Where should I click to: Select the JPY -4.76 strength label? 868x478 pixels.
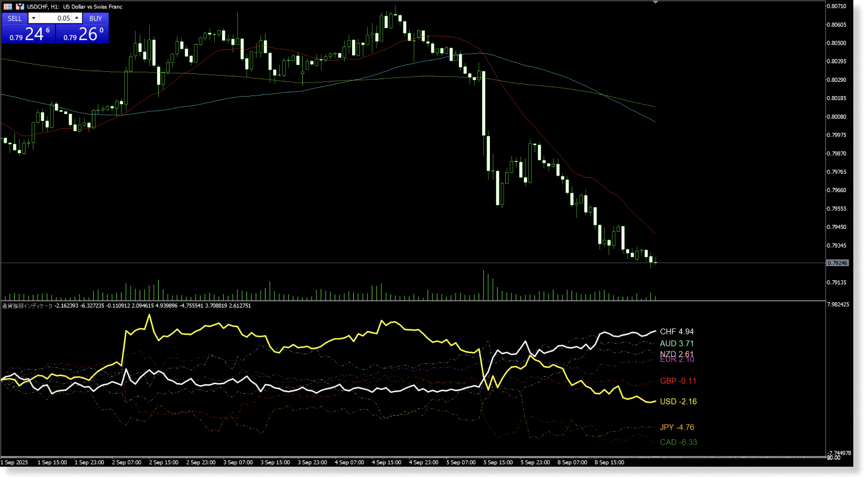[x=677, y=427]
